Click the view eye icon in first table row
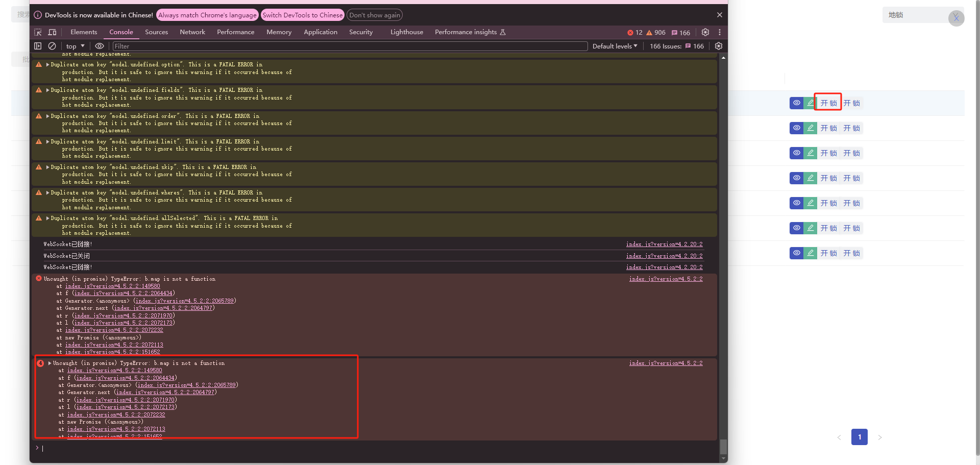 pos(797,103)
